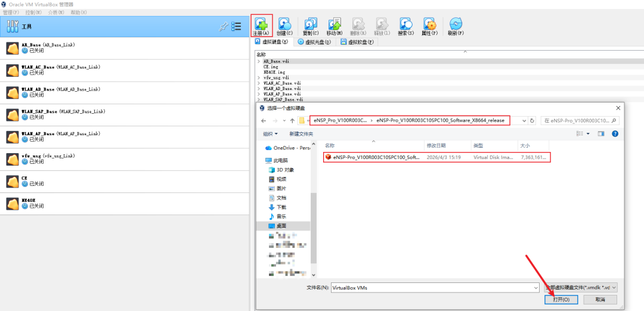
Task: Select 桌面 in navigation pane
Action: click(x=283, y=226)
